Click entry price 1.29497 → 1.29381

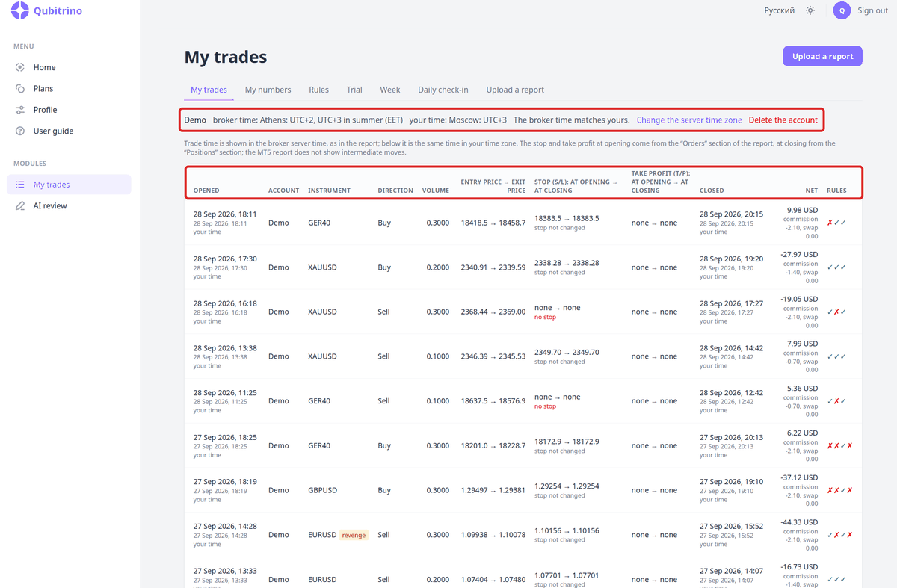coord(493,490)
